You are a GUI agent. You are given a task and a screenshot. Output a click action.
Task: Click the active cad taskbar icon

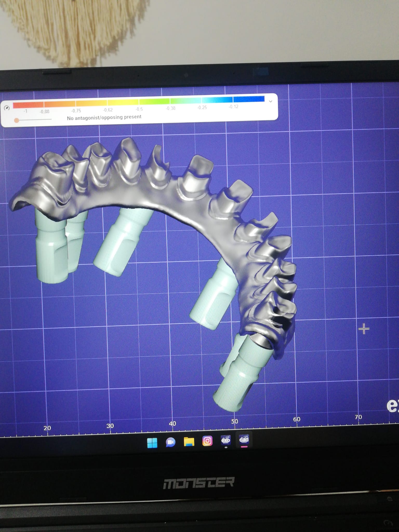coord(244,439)
